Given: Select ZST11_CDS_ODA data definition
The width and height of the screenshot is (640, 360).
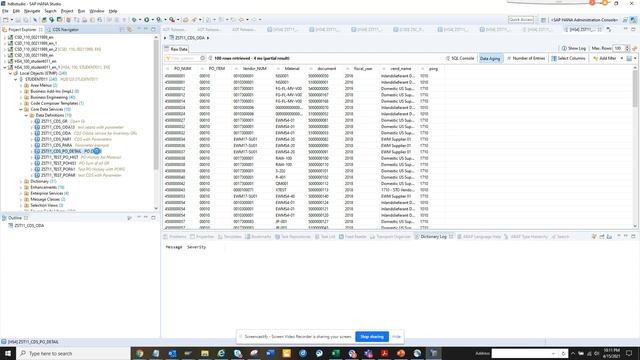Looking at the screenshot, I should 56,133.
